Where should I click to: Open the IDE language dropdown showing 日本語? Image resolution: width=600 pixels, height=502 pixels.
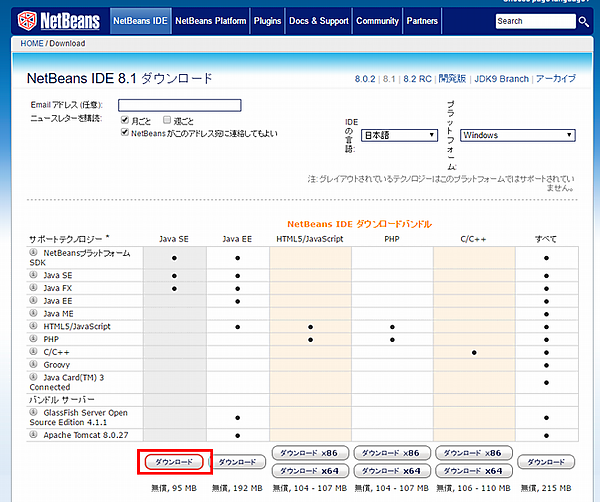[399, 135]
